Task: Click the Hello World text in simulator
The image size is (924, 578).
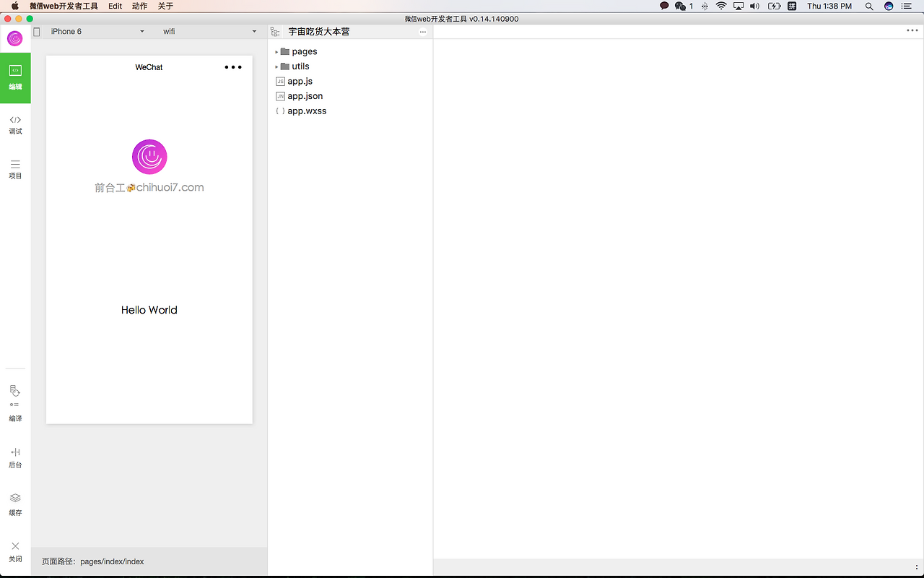Action: pyautogui.click(x=149, y=310)
